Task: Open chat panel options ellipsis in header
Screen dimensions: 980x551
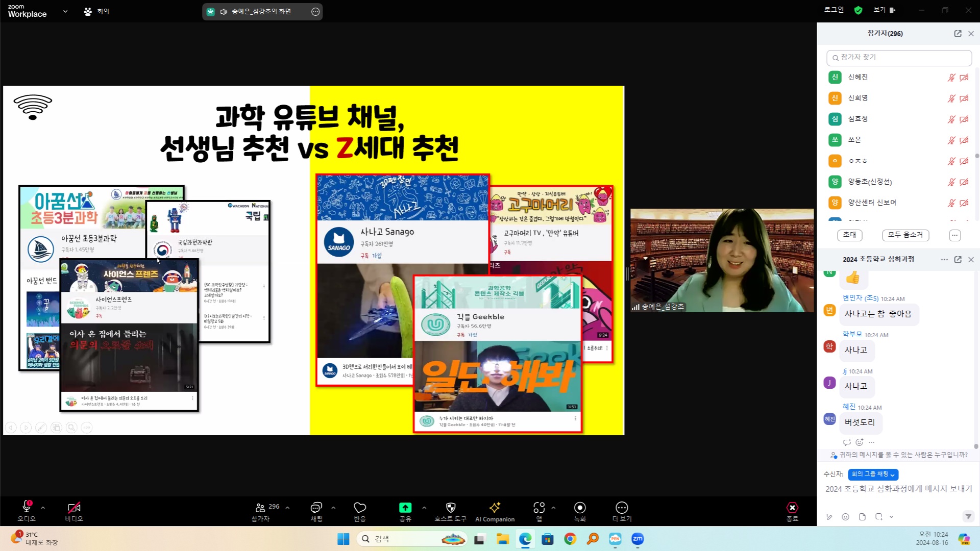Action: click(x=944, y=260)
